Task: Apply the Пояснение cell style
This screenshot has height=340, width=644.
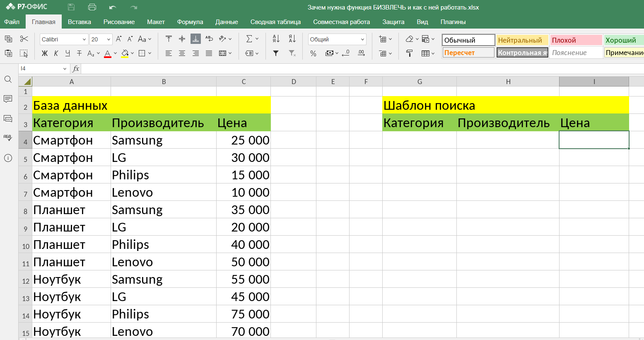Action: pyautogui.click(x=576, y=53)
